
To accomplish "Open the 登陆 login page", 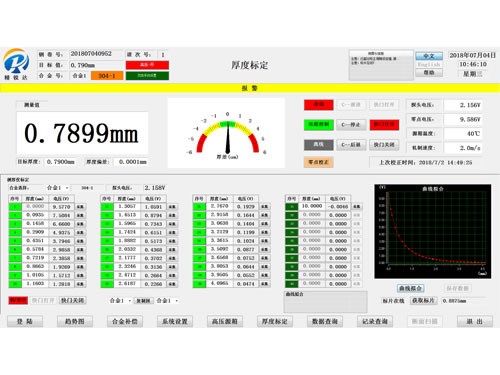I will click(25, 321).
